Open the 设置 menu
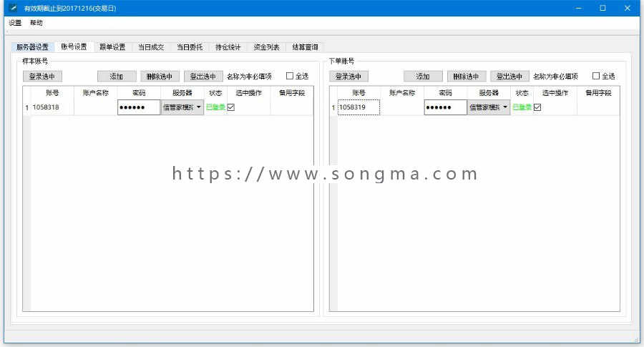 (x=15, y=23)
